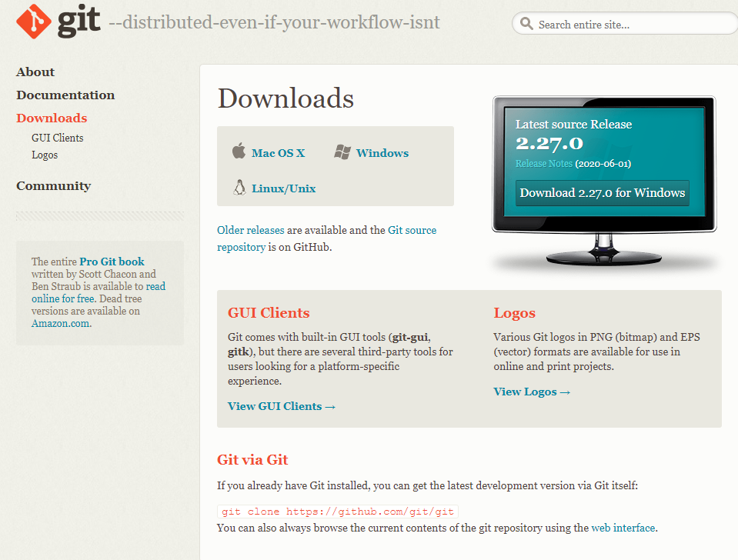The width and height of the screenshot is (738, 560).
Task: Open the web interface link
Action: point(623,528)
